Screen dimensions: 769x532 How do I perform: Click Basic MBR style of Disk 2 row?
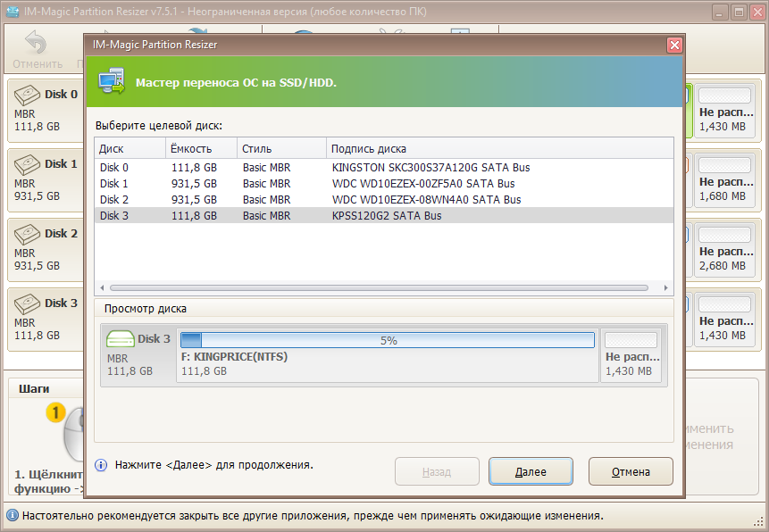tap(266, 200)
